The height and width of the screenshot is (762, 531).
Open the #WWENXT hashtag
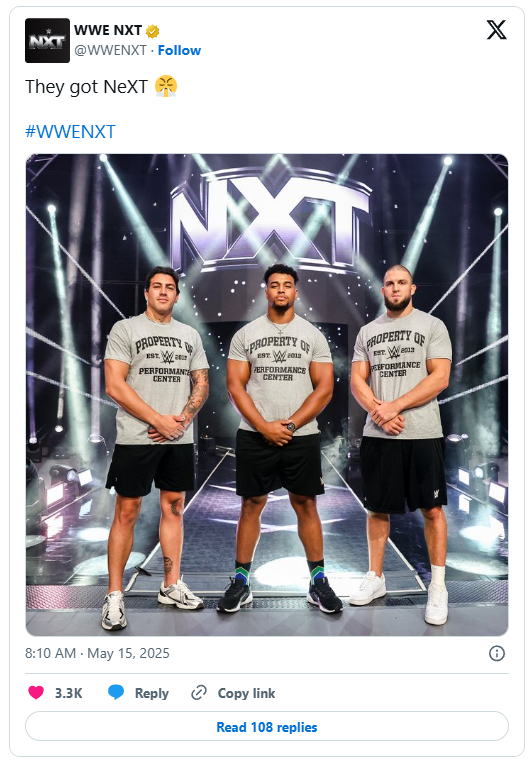tap(70, 132)
